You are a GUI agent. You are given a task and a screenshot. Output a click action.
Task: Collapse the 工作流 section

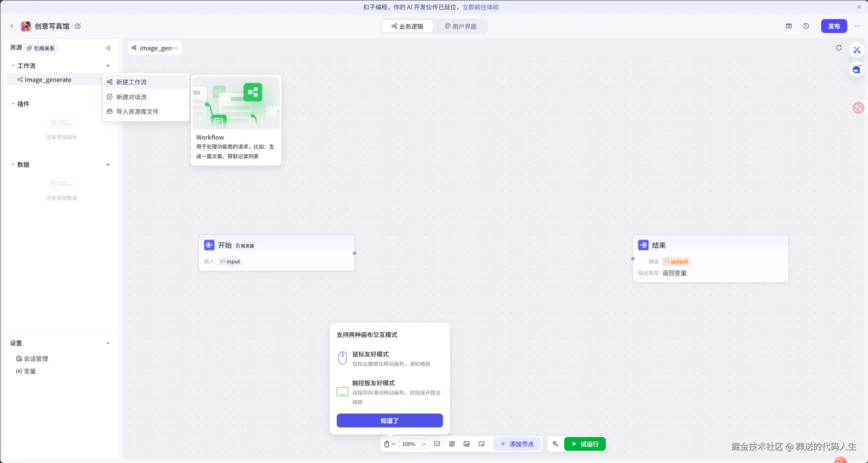tap(13, 66)
